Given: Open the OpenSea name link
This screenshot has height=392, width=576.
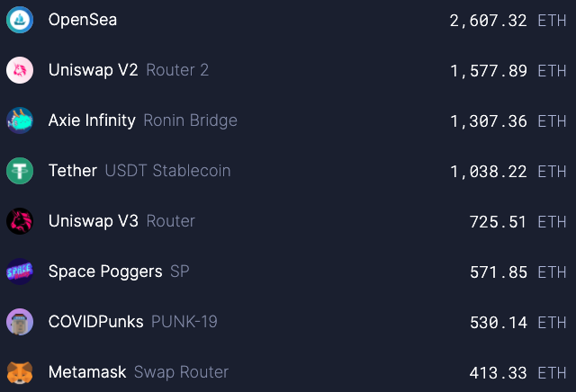Looking at the screenshot, I should tap(83, 19).
